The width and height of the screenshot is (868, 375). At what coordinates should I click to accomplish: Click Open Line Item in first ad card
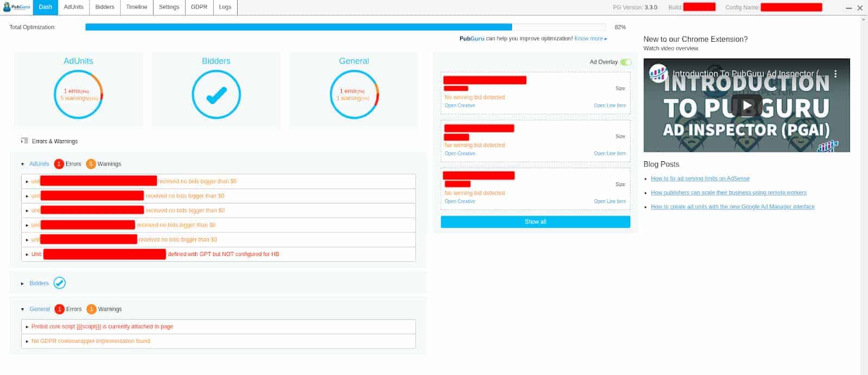[x=610, y=105]
